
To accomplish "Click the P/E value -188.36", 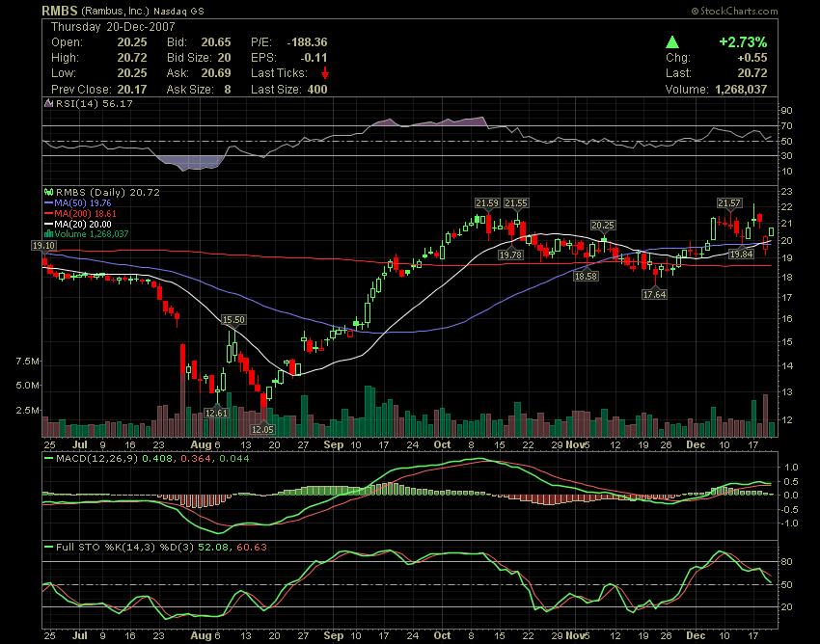I will pos(307,42).
